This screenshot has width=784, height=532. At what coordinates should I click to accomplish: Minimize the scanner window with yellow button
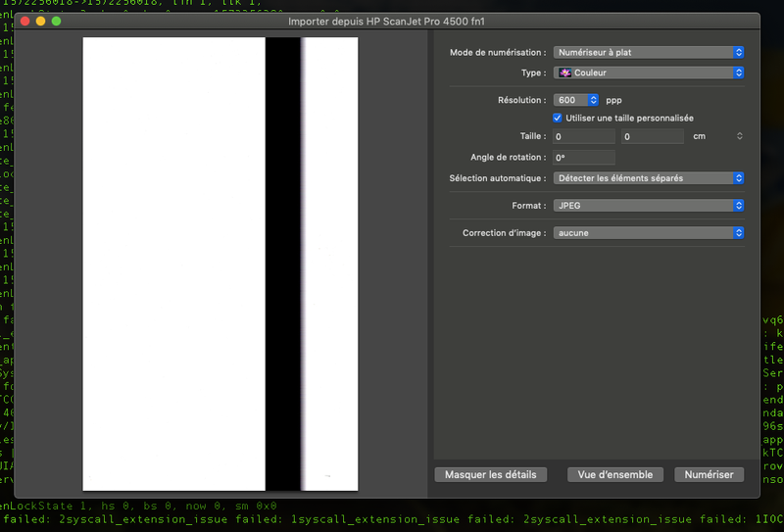(x=40, y=21)
